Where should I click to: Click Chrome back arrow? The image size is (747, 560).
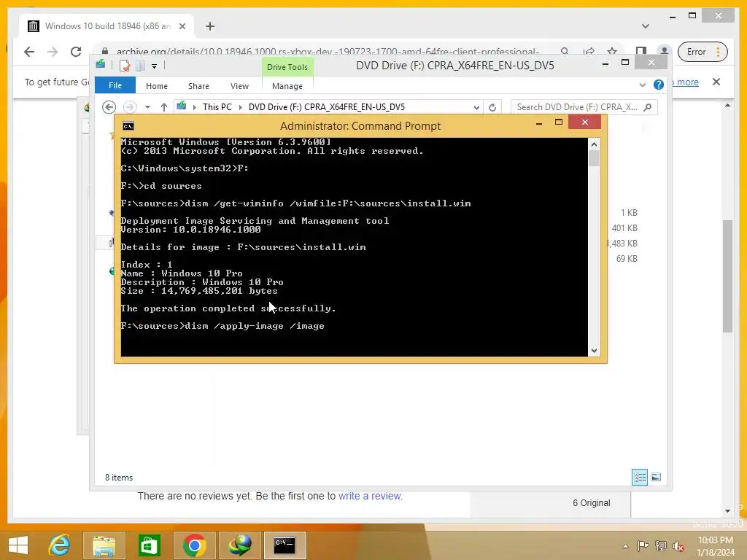point(29,52)
